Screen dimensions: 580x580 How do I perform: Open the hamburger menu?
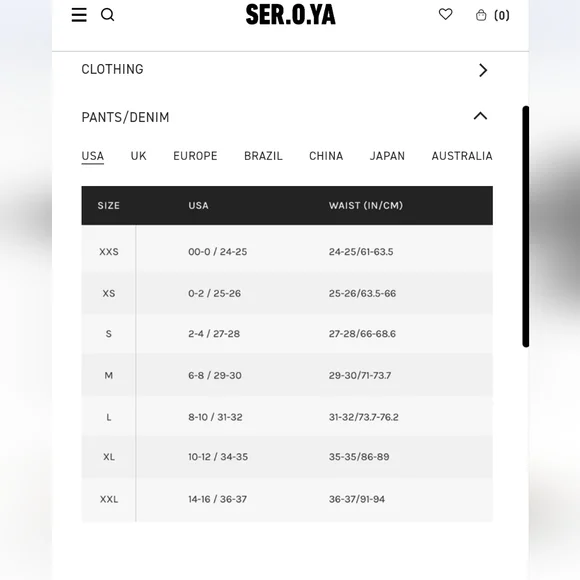click(79, 15)
